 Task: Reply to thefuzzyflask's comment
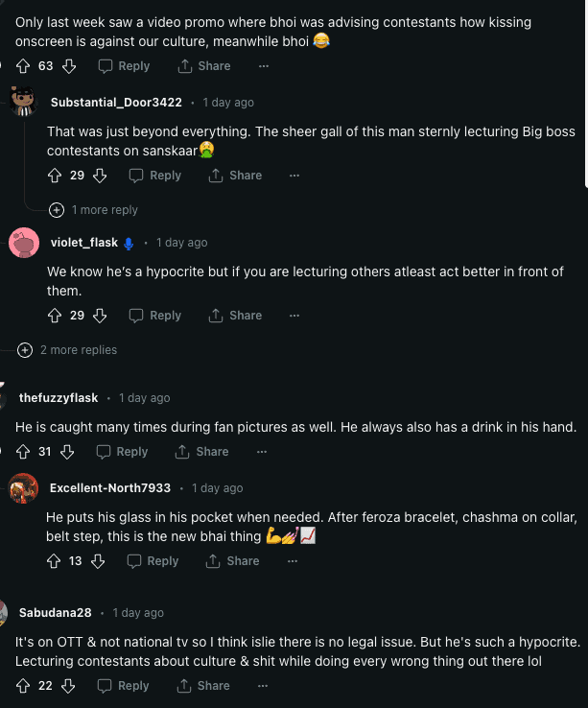pos(123,452)
